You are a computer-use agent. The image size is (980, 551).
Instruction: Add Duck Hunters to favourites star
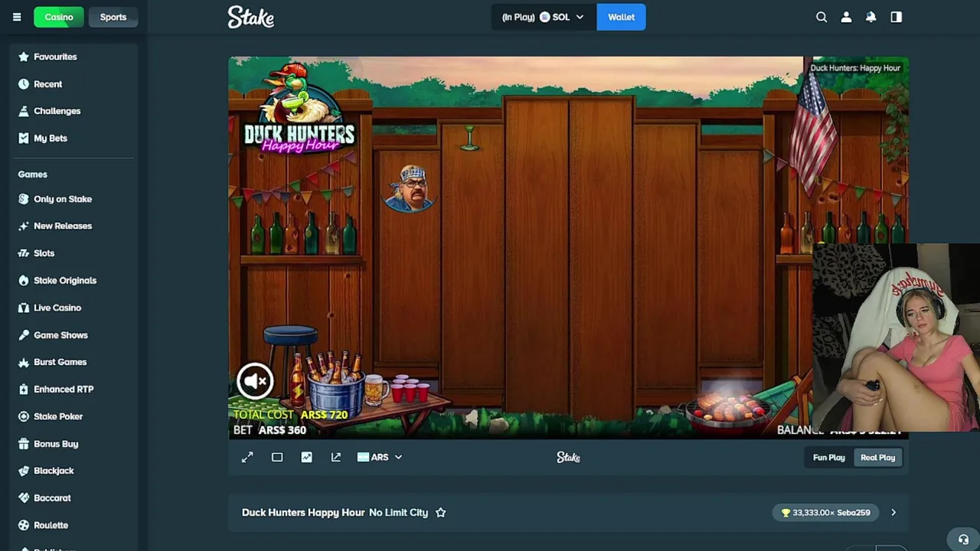pyautogui.click(x=440, y=513)
